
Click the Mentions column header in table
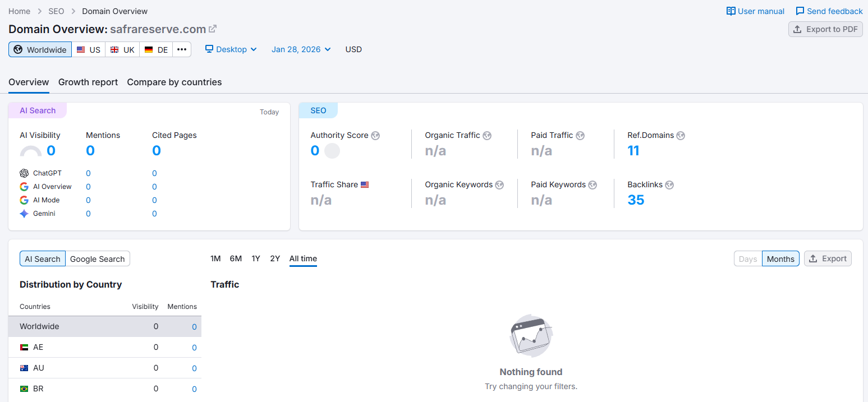point(182,307)
